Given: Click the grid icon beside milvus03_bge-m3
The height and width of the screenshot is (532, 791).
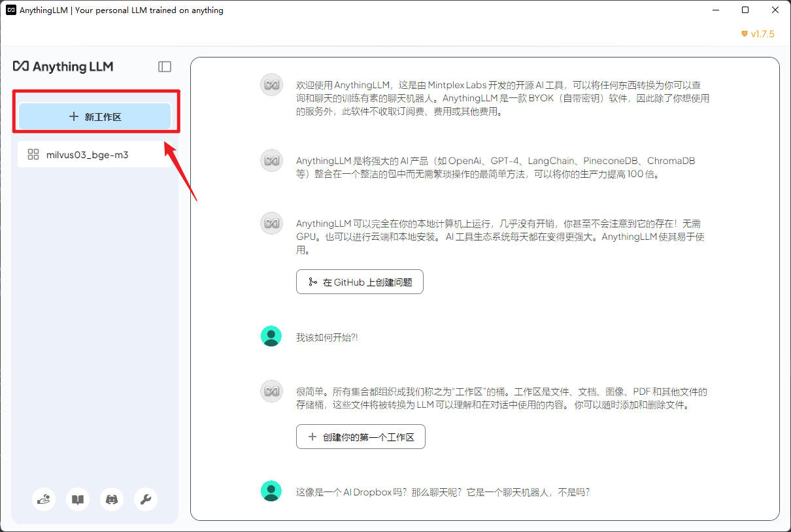Looking at the screenshot, I should (x=33, y=155).
